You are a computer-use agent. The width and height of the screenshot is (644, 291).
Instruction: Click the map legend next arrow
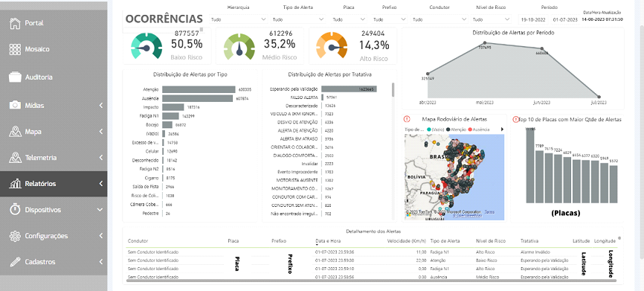pyautogui.click(x=502, y=129)
